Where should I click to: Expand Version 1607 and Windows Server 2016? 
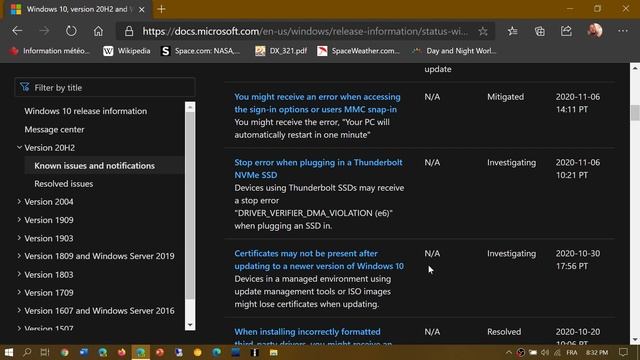19,310
